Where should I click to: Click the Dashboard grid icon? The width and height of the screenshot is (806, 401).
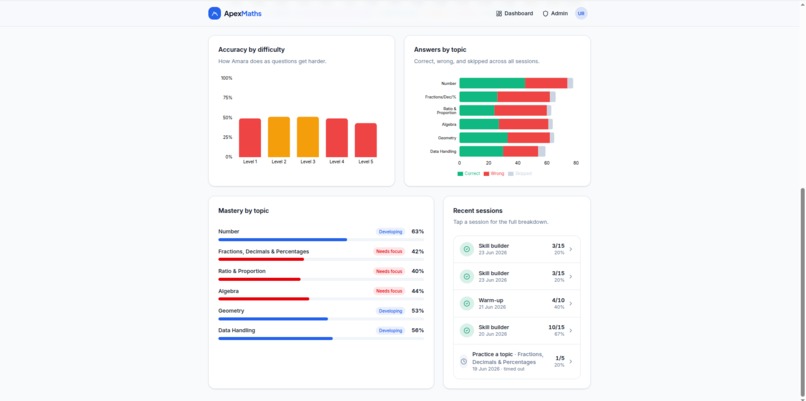point(499,13)
